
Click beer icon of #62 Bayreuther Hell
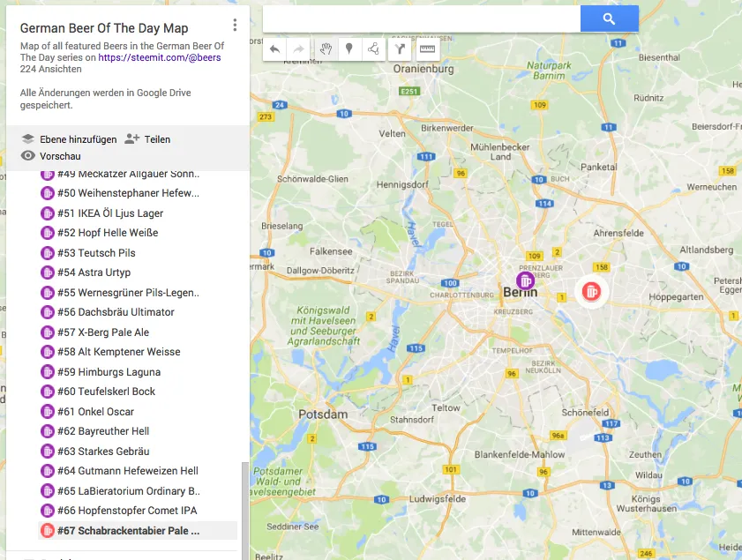pos(48,431)
